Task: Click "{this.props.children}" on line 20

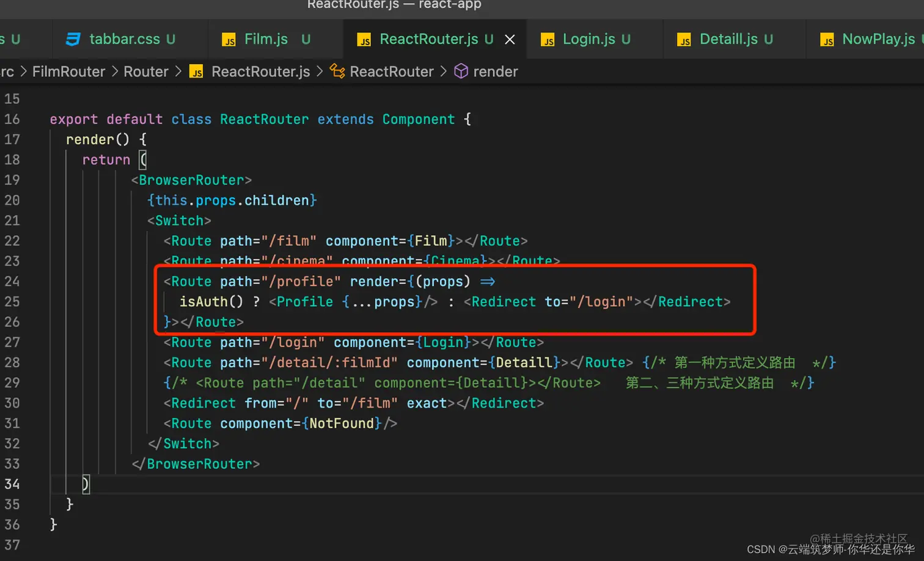Action: [232, 200]
